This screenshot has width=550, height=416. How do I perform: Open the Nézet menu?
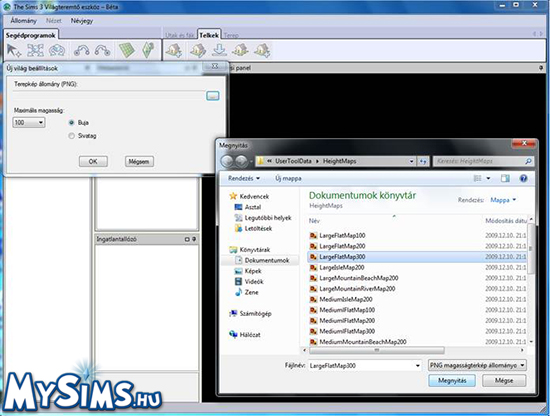tap(54, 21)
